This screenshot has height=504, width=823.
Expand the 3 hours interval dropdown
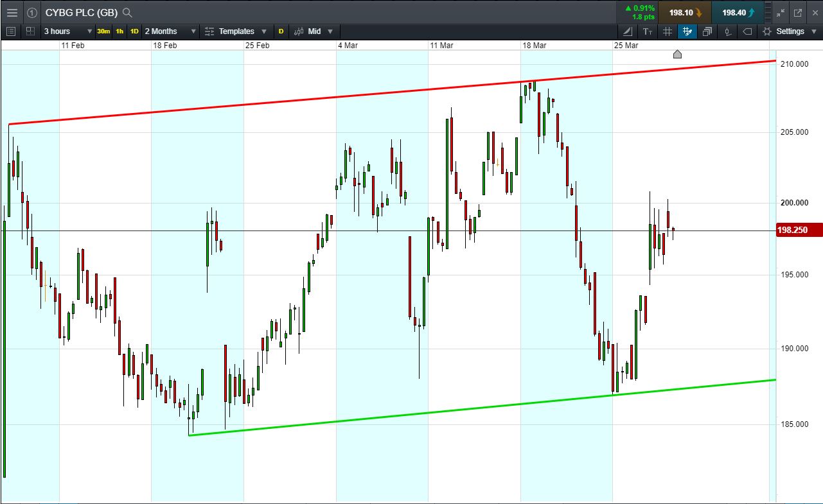[x=67, y=31]
